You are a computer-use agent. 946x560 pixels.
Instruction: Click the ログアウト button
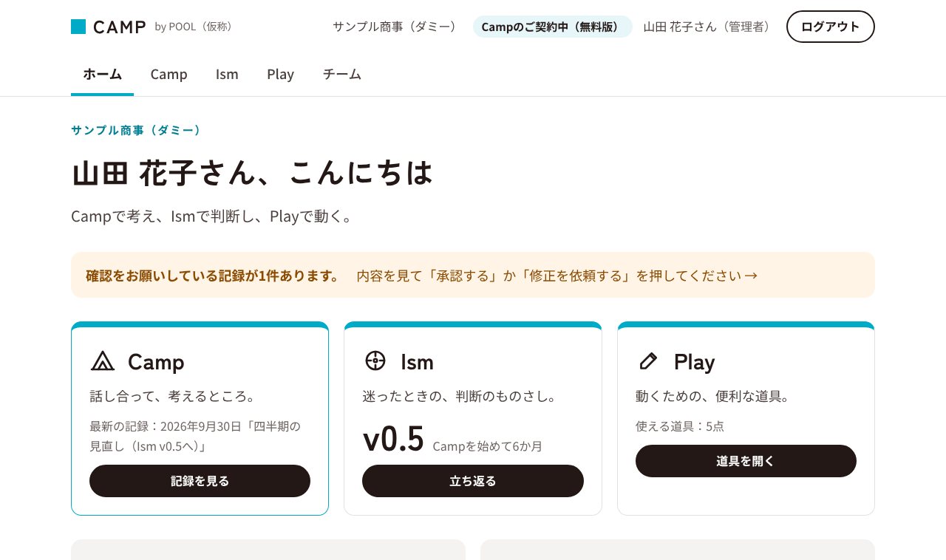coord(831,27)
